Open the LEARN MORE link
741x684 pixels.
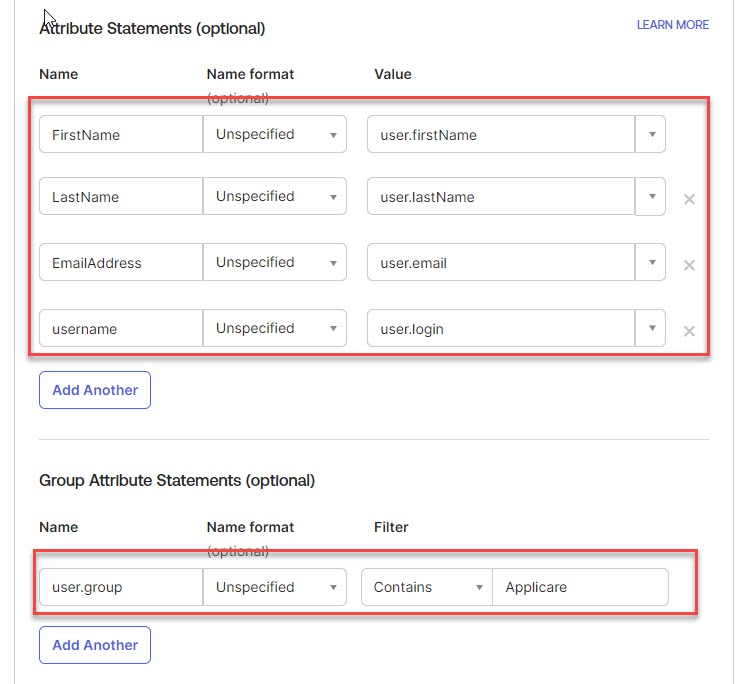pos(672,25)
